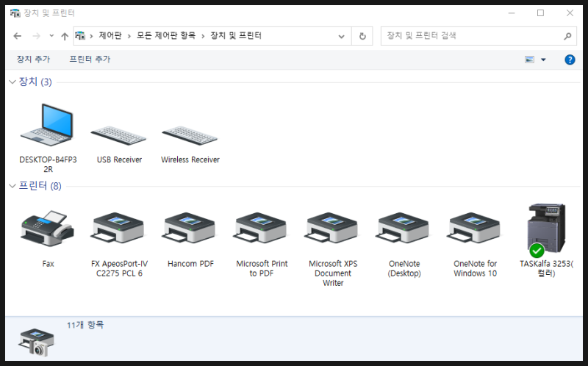The width and height of the screenshot is (588, 366).
Task: Navigate to 모든 제어판 항목 breadcrumb
Action: tap(166, 35)
